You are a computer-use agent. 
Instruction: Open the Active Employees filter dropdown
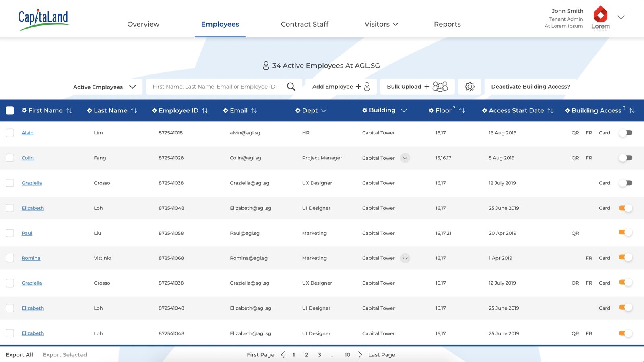pos(104,87)
